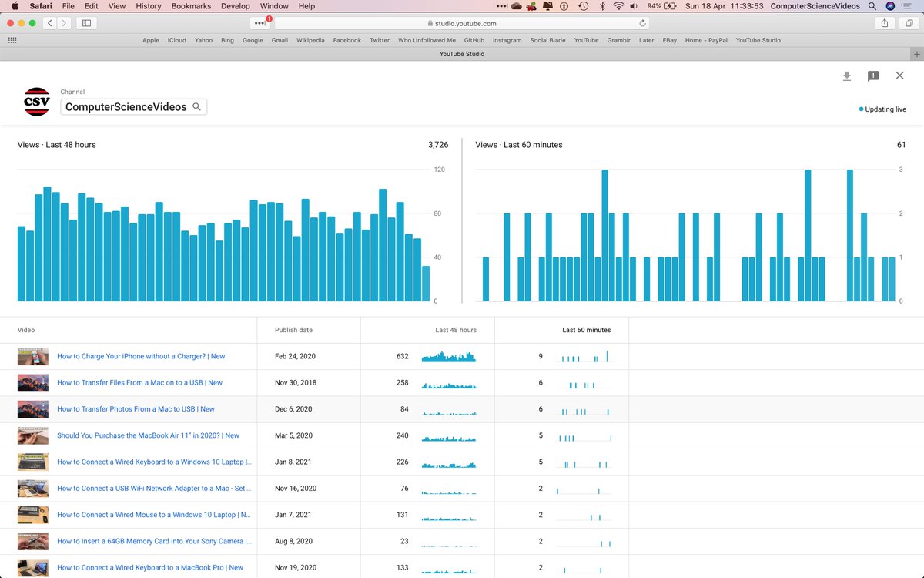
Task: Open video Should You Purchase the MacBook Air 11"
Action: point(148,435)
